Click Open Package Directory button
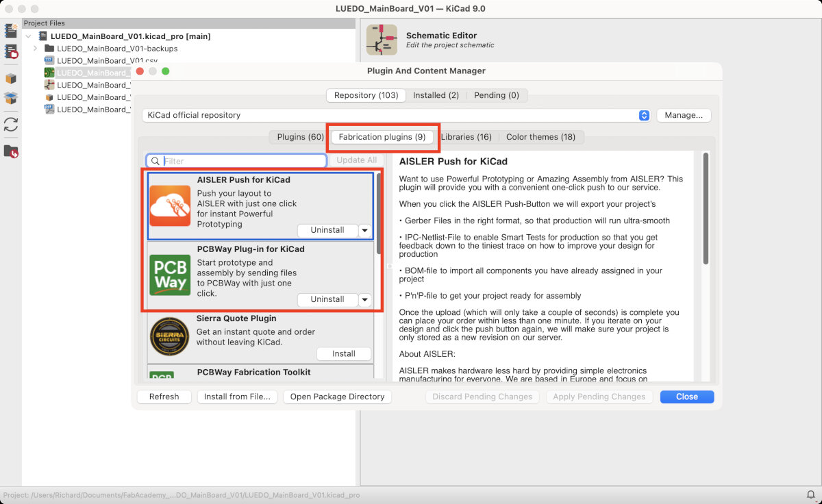 tap(337, 396)
